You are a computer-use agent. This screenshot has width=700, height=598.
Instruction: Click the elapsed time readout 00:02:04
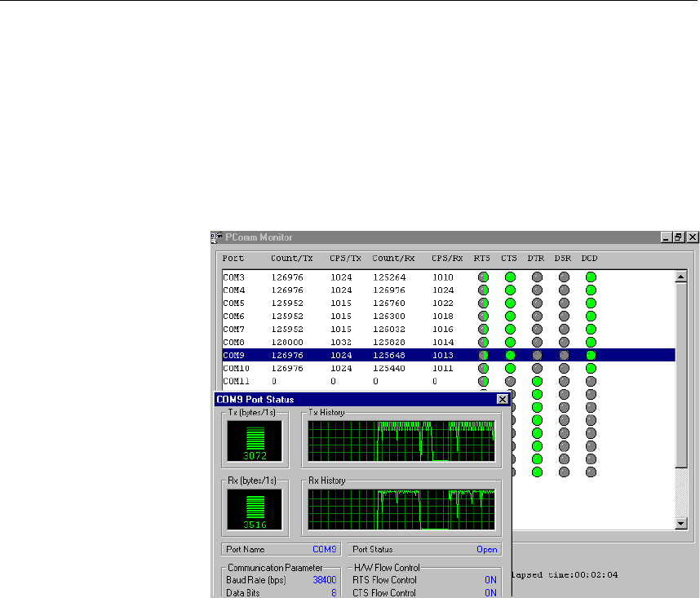[x=596, y=575]
